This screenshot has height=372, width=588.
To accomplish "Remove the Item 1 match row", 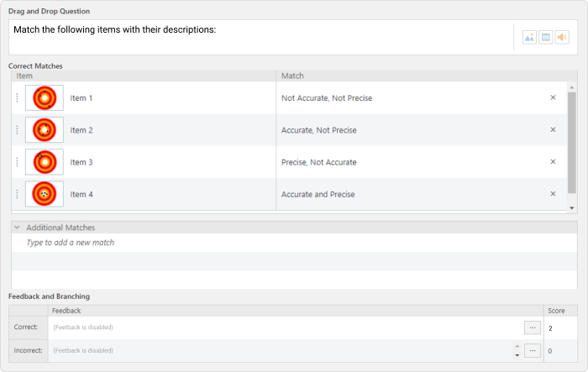I will (553, 97).
